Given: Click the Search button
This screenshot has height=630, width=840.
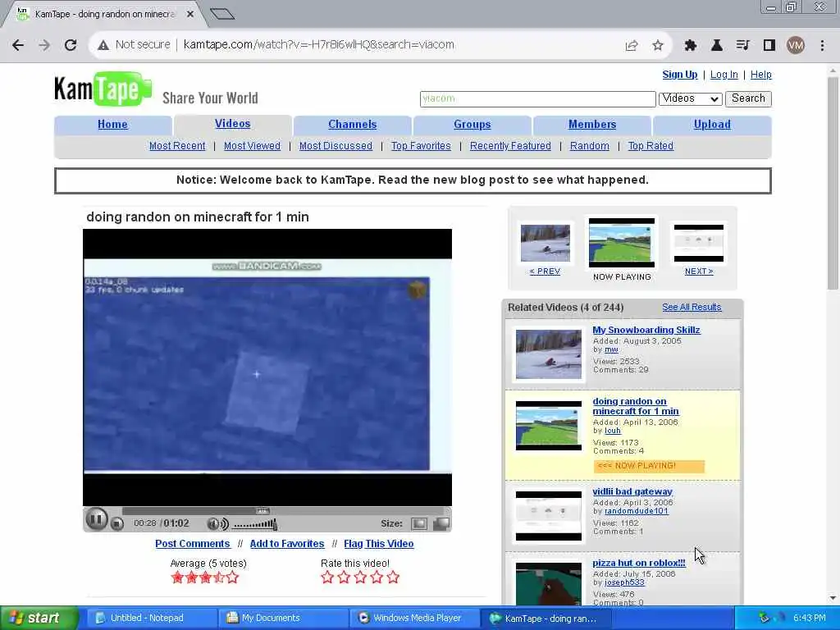Looking at the screenshot, I should click(x=748, y=98).
